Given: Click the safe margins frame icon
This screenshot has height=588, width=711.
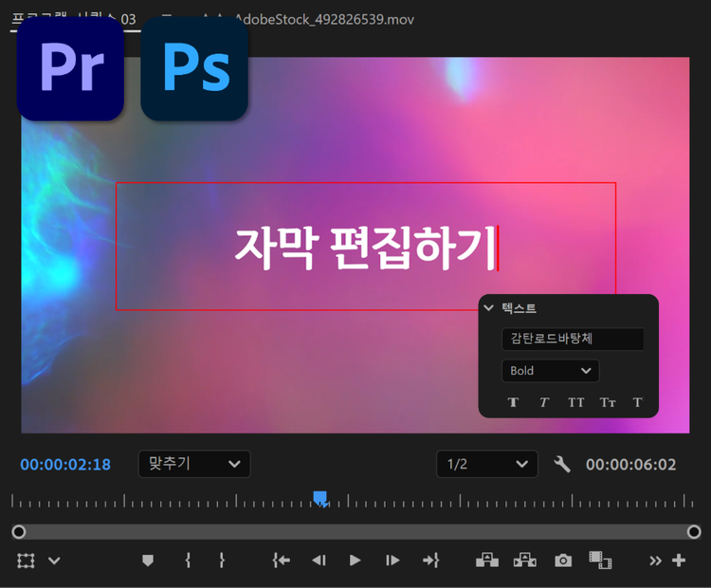Looking at the screenshot, I should (26, 560).
